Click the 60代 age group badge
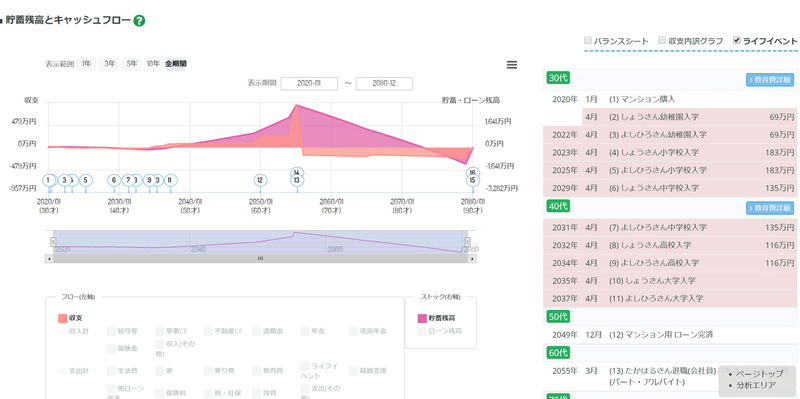Viewport: 800px width, 399px height. click(558, 353)
